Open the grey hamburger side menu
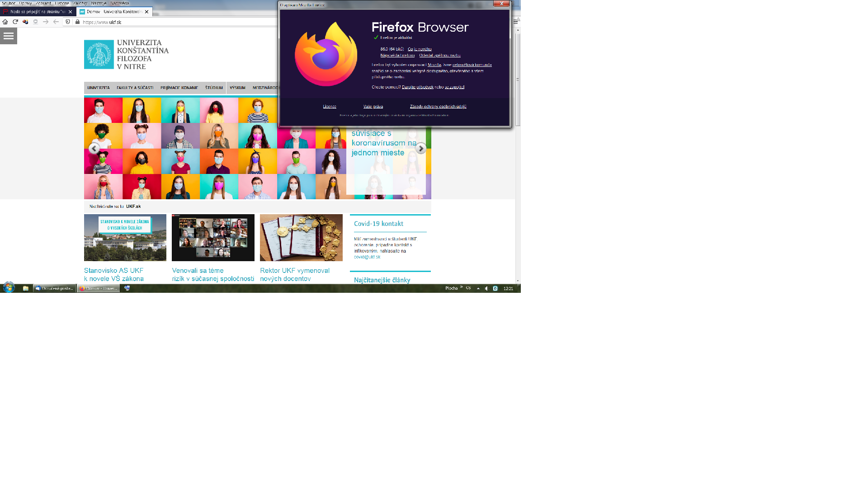Screen dimensions: 868x488 click(9, 36)
